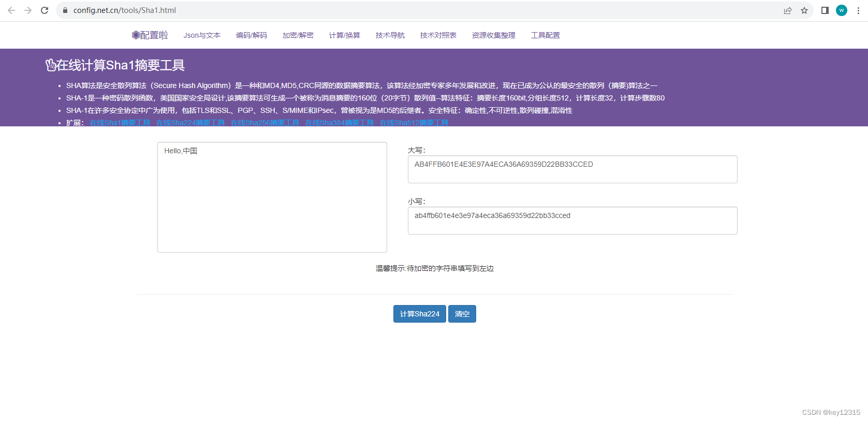
Task: Click the 大写: label
Action: 417,150
